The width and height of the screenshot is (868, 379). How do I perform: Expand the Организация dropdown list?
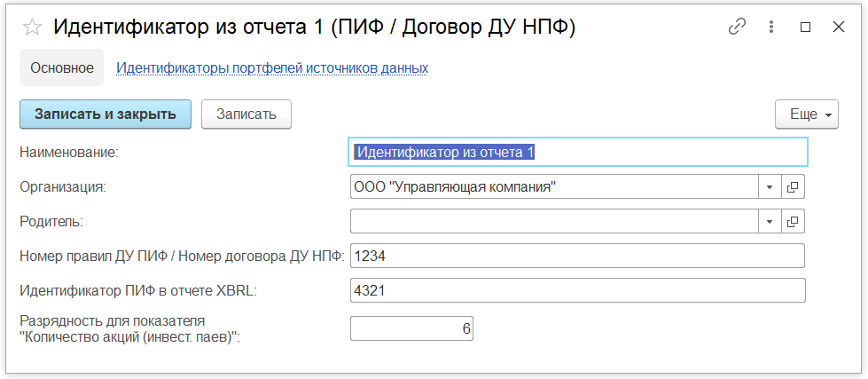[x=769, y=186]
